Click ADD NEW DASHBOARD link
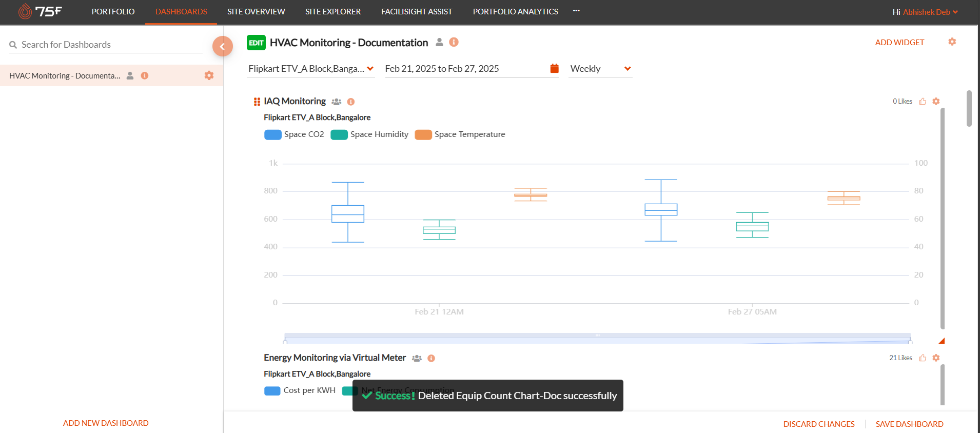The width and height of the screenshot is (980, 433). pyautogui.click(x=106, y=423)
